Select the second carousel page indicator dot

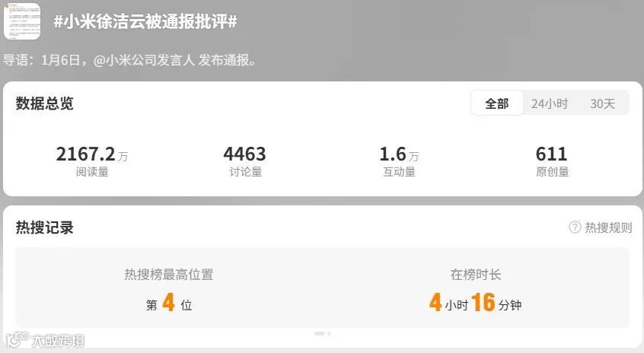point(329,334)
